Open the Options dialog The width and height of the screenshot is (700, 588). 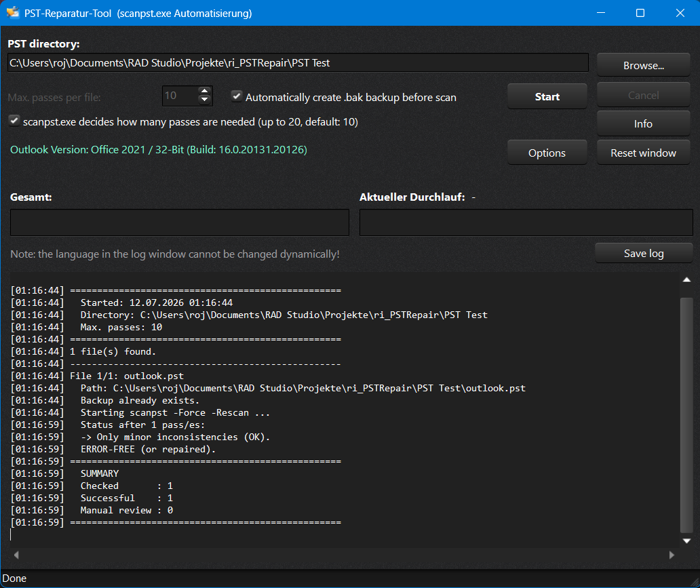pyautogui.click(x=547, y=153)
